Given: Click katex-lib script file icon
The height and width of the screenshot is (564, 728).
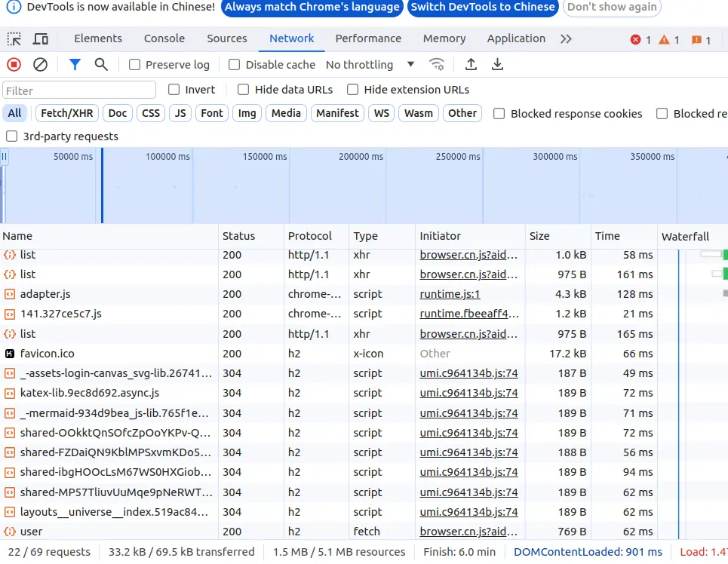Looking at the screenshot, I should [x=9, y=393].
